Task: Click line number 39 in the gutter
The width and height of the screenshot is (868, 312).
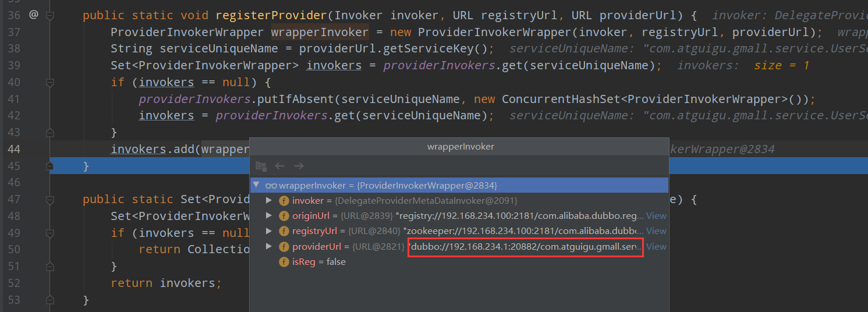Action: coord(14,65)
